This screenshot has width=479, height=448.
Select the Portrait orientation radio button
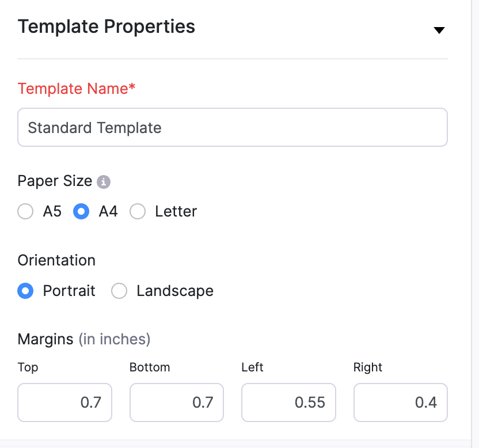25,291
